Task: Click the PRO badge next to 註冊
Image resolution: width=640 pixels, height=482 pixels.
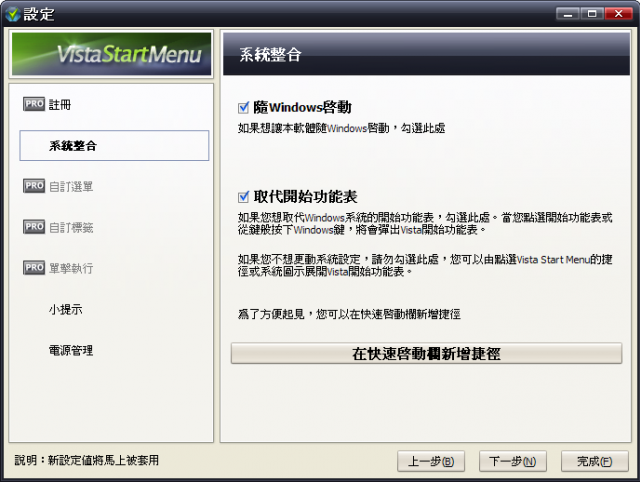Action: [x=34, y=104]
